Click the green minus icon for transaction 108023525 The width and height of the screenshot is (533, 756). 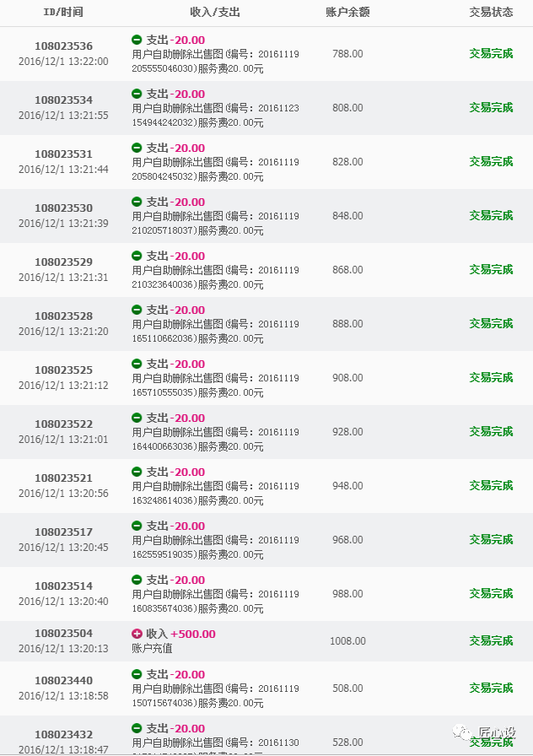pyautogui.click(x=137, y=364)
